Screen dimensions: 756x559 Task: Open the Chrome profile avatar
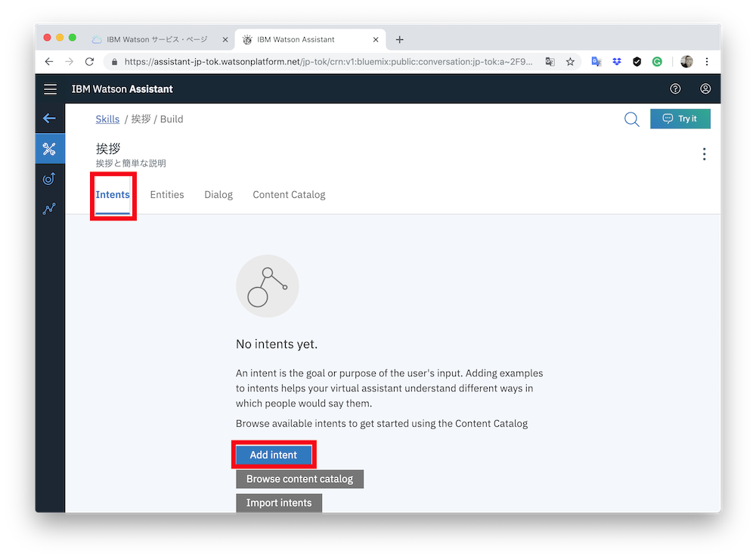pos(686,62)
